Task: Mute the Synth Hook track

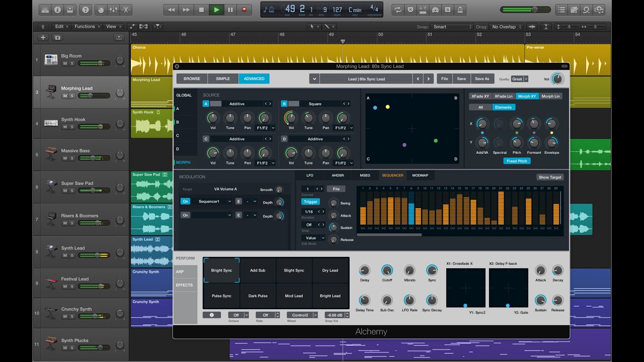Action: click(65, 127)
